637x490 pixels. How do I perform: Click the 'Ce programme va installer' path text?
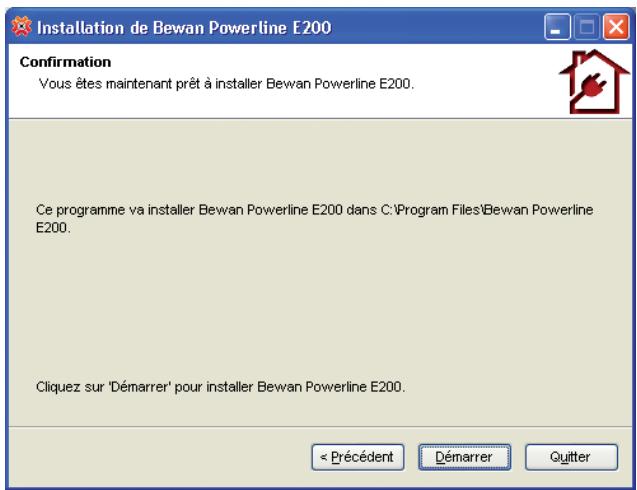[x=314, y=219]
